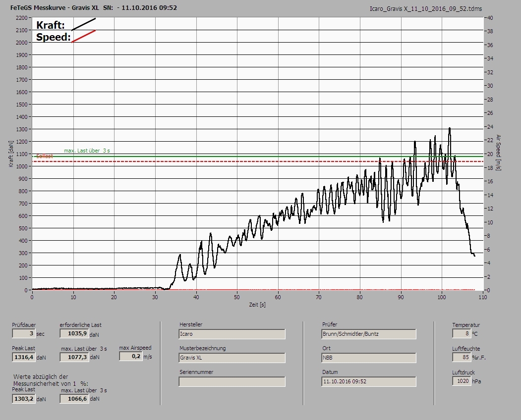The image size is (521, 420).
Task: Click the 'Werte abzüglich der Messunsicherheit' text
Action: (x=51, y=380)
